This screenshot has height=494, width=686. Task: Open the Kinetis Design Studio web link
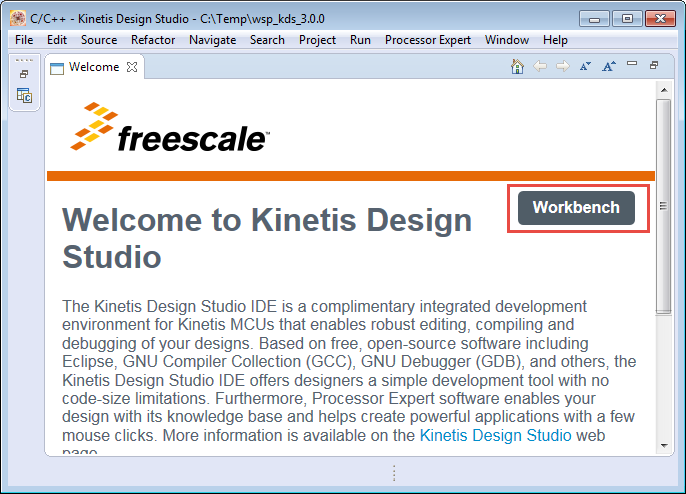[495, 435]
